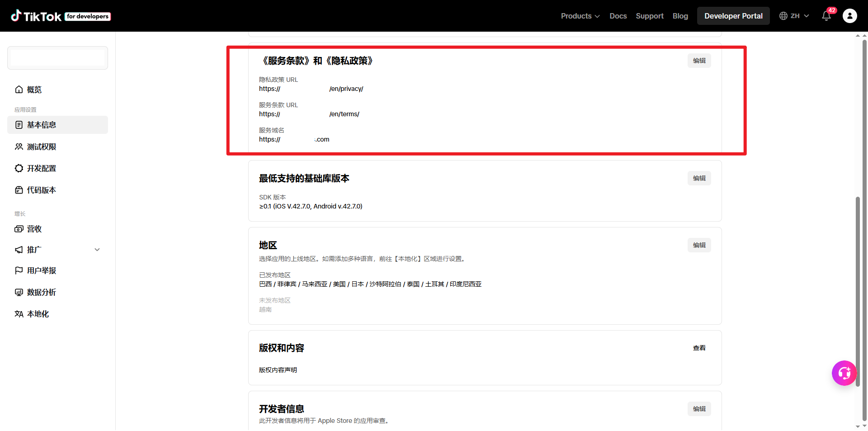The image size is (868, 431).
Task: Open 测试权限 in the sidebar
Action: click(x=57, y=147)
